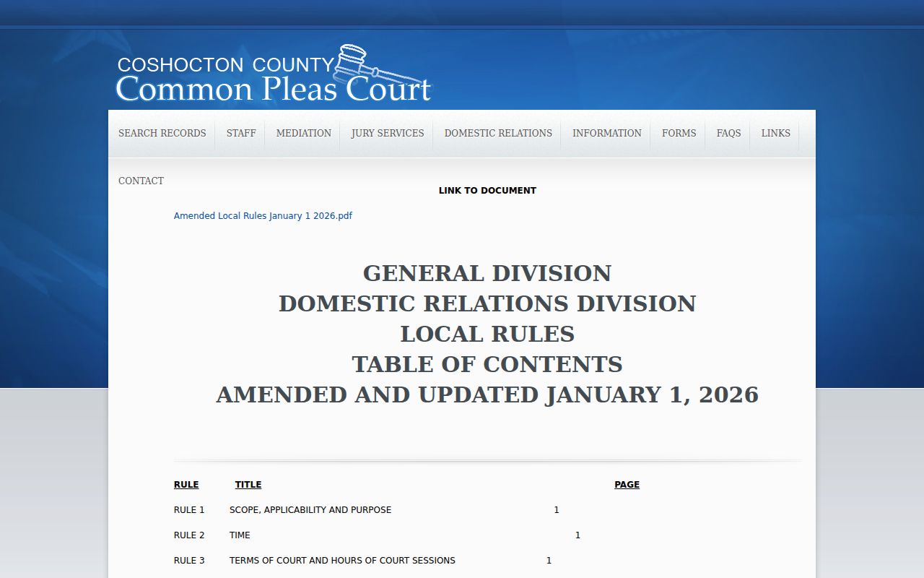Click the RULE column header
Screen dimensions: 924x578
186,485
